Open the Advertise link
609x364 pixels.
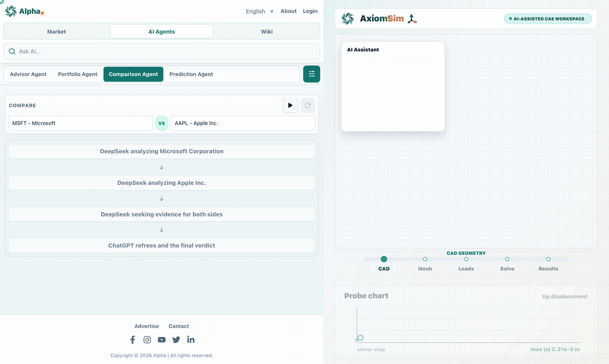point(147,326)
